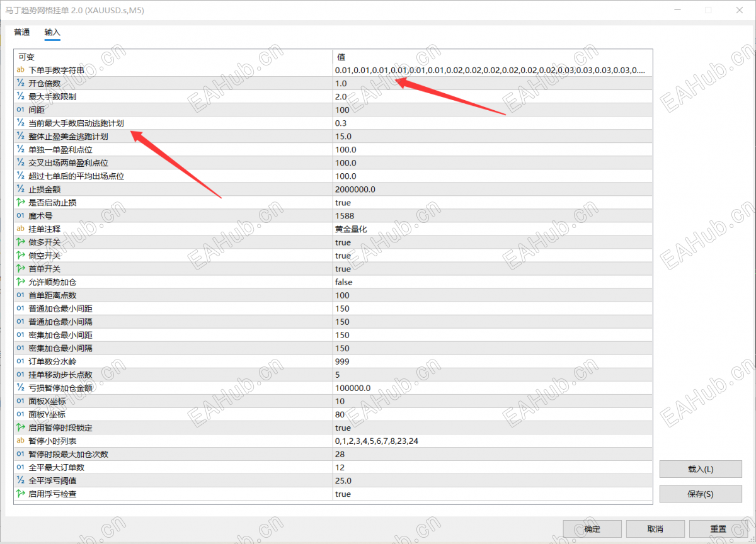Click the double icon beside 交叉出场两单盈利点位

click(x=21, y=162)
